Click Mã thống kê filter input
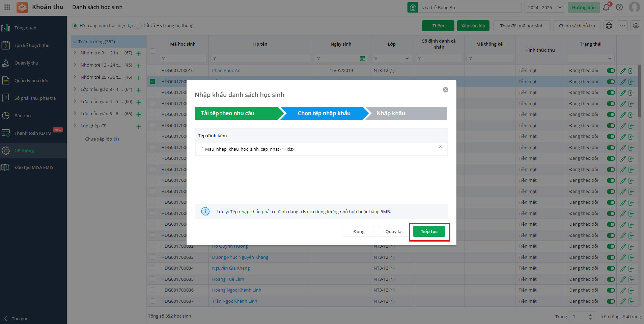Screen dimensions: 644x324 490,58
